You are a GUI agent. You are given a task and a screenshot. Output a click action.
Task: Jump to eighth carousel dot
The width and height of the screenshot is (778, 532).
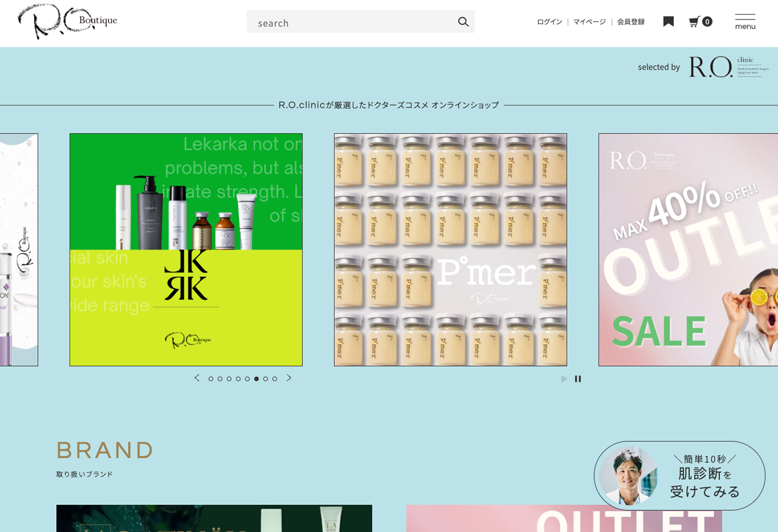click(x=274, y=379)
